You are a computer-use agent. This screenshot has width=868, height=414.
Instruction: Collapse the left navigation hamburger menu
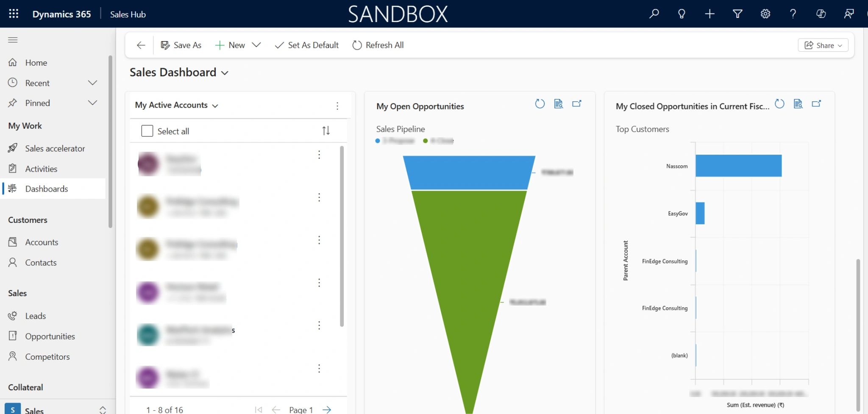13,40
